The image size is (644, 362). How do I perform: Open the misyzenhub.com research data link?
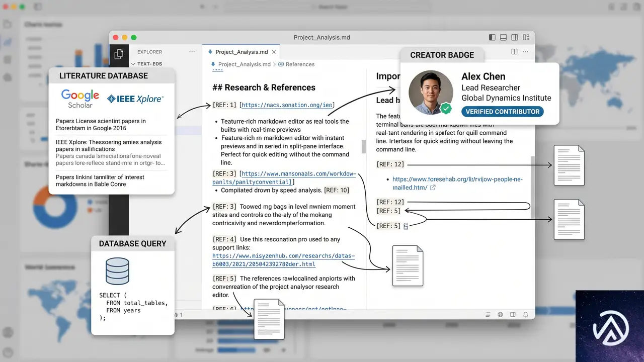click(x=283, y=260)
